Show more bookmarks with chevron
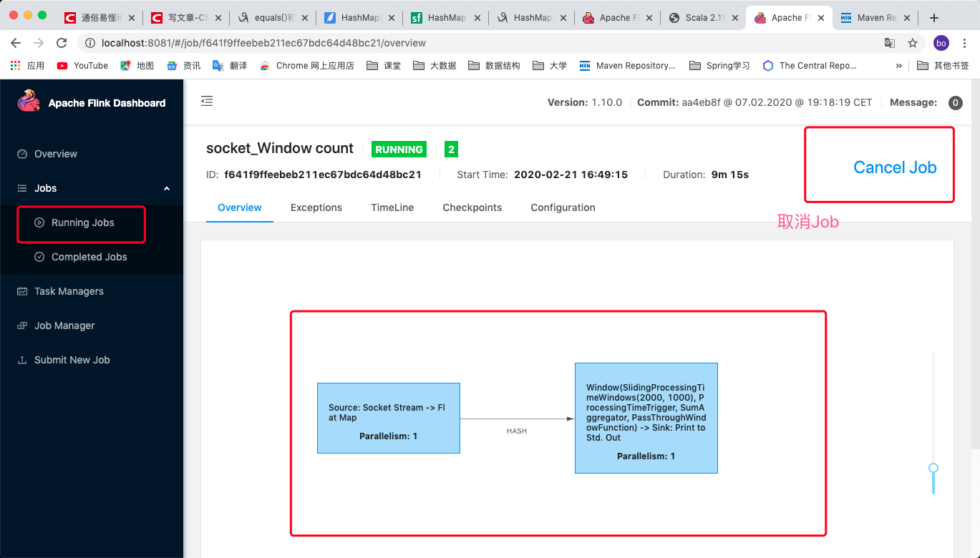980x558 pixels. click(899, 65)
